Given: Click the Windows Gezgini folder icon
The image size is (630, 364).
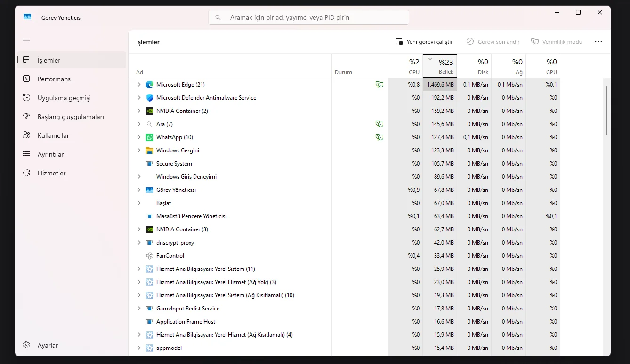Looking at the screenshot, I should click(x=150, y=150).
